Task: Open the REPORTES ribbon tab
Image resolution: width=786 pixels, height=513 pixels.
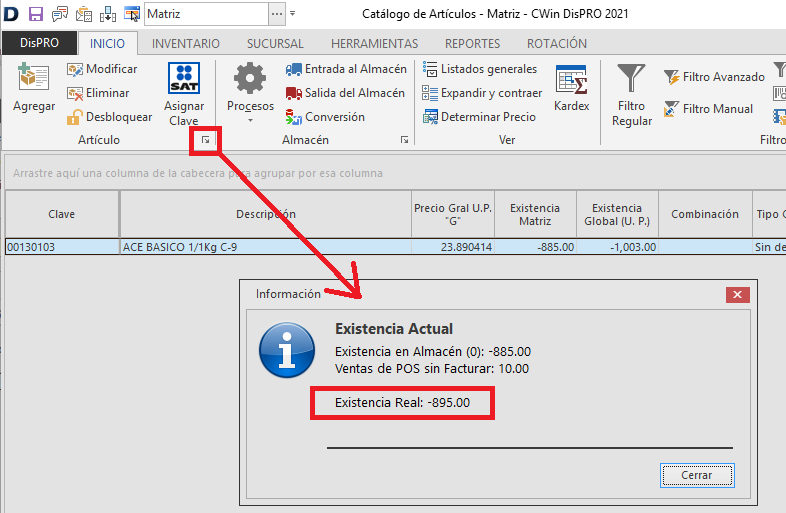Action: point(472,44)
